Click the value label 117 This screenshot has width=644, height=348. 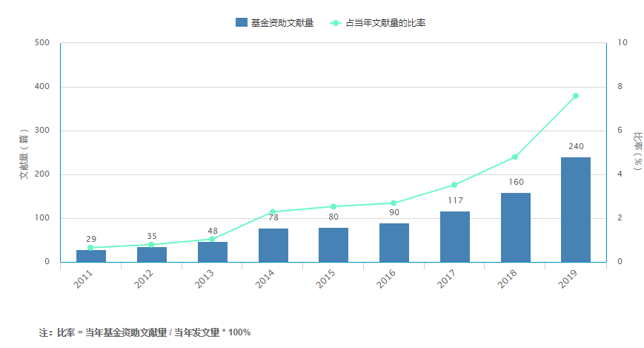[455, 200]
